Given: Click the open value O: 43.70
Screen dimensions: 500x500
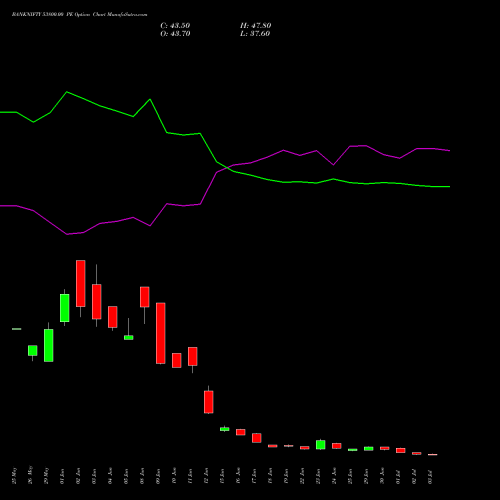Looking at the screenshot, I should [175, 34].
